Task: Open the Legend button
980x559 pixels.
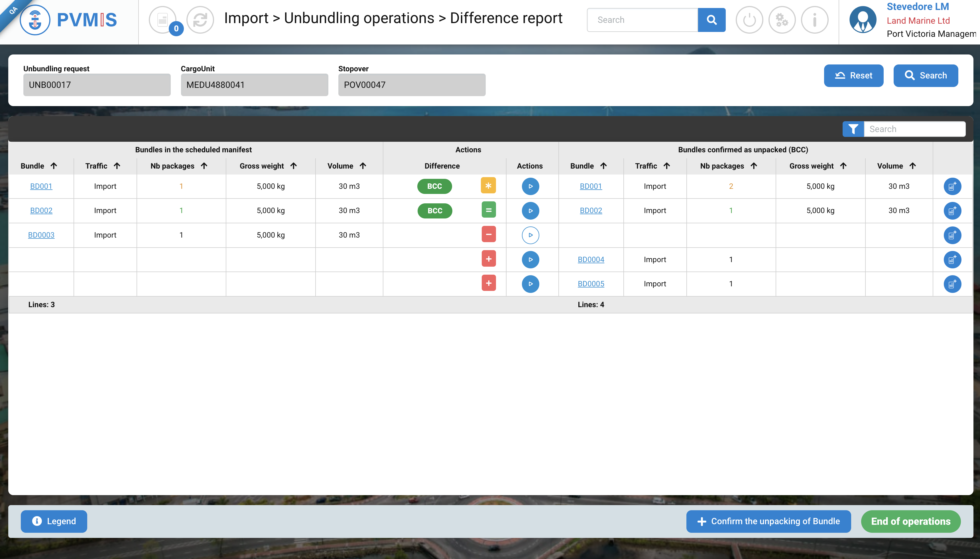Action: tap(54, 521)
